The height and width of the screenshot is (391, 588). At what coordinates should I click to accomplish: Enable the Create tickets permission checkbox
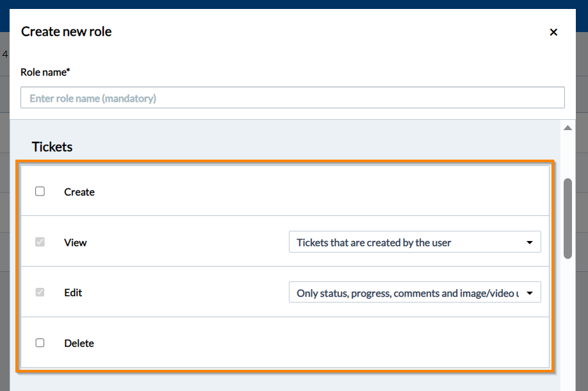(40, 191)
